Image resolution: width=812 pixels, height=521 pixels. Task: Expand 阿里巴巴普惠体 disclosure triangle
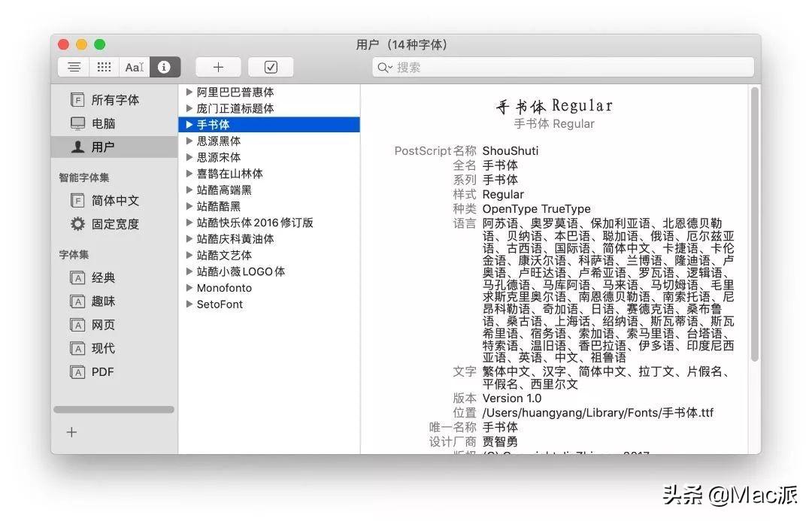pos(189,92)
